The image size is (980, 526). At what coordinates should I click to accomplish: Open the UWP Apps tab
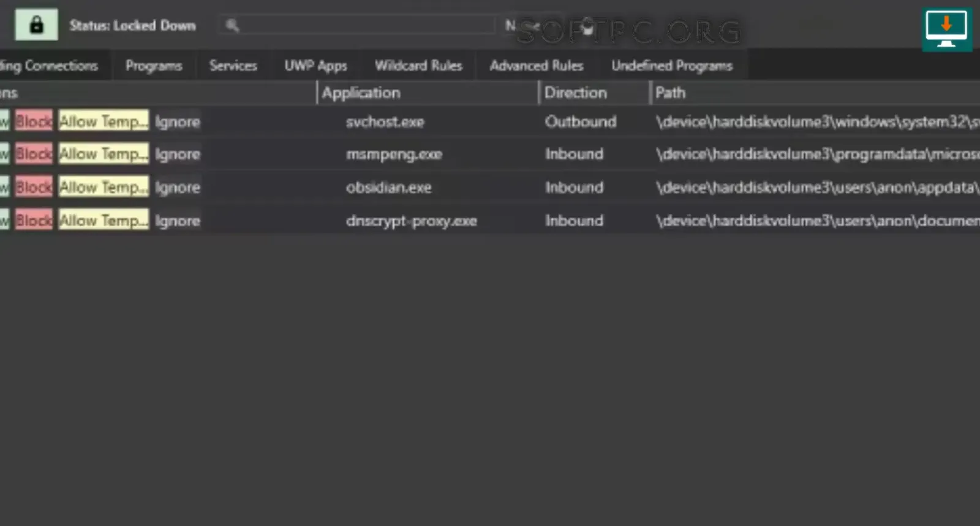pos(315,66)
